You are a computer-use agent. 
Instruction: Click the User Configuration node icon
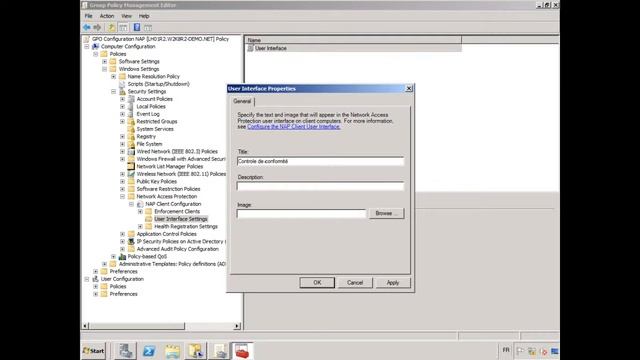point(96,279)
